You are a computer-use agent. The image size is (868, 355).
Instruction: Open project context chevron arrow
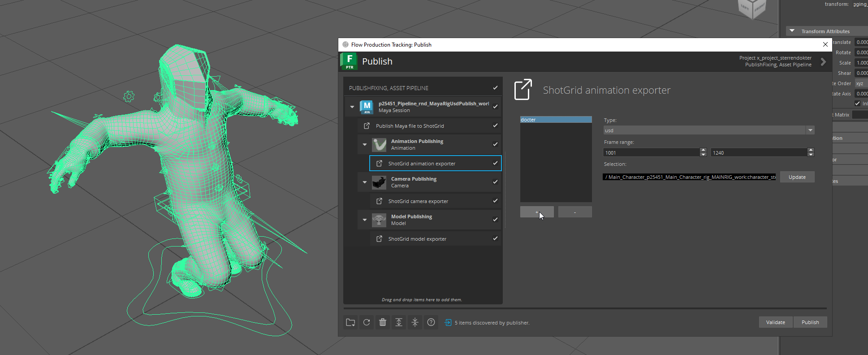823,62
